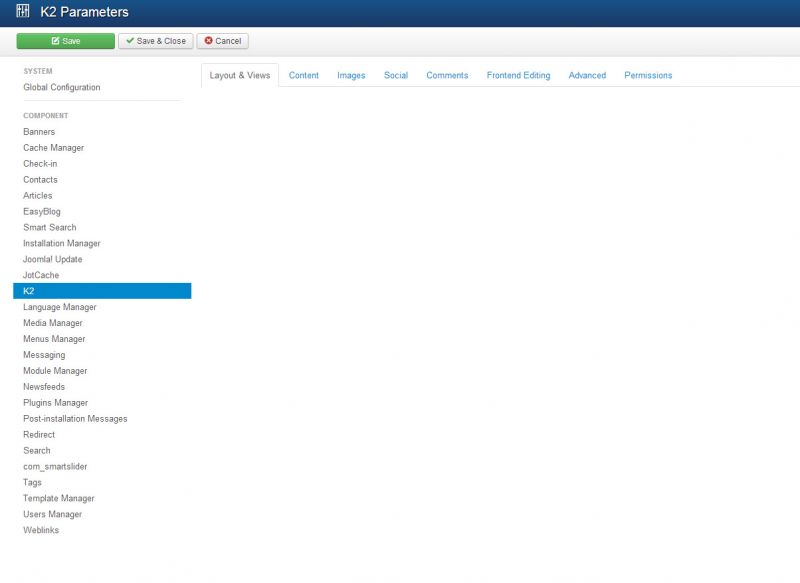Screen dimensions: 800x583
Task: Open EasyBlog configuration
Action: coord(41,211)
